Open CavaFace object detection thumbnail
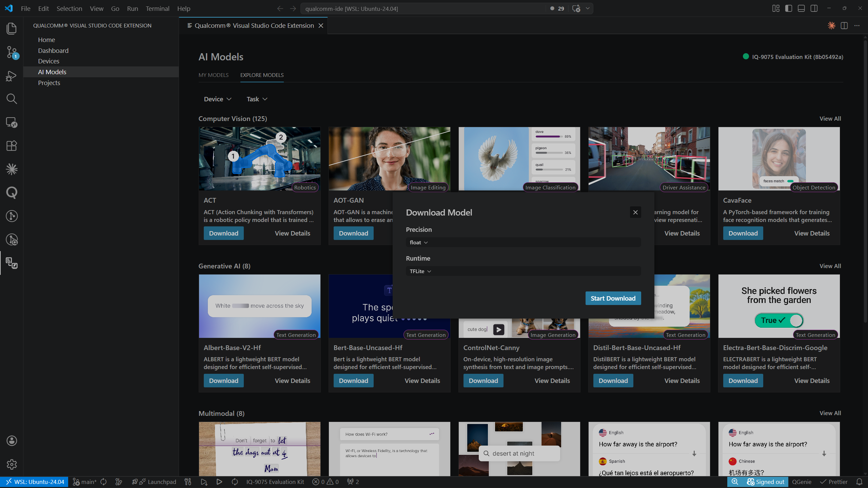The width and height of the screenshot is (868, 488). pos(779,159)
